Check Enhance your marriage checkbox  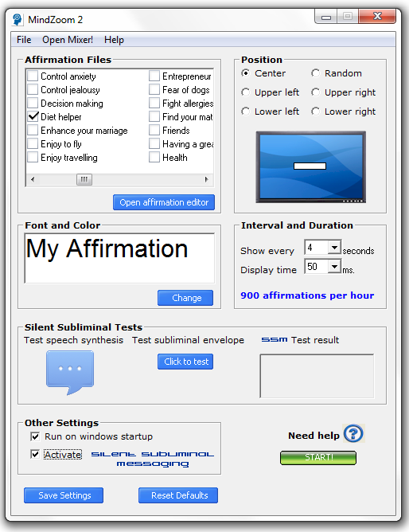click(x=33, y=131)
